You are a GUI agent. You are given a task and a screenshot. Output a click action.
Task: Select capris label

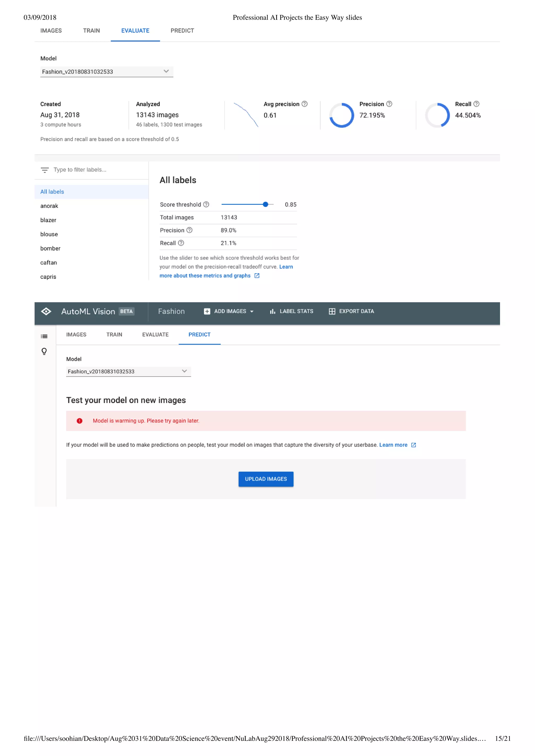coord(48,277)
